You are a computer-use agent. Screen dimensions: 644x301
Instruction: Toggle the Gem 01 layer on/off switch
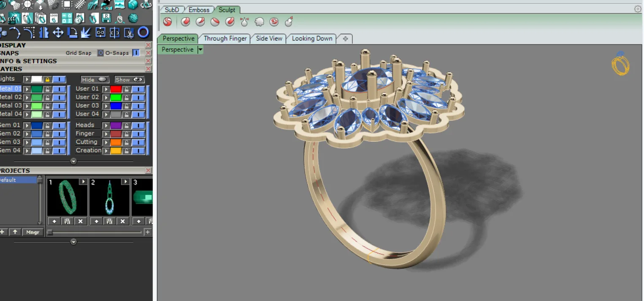pos(59,126)
